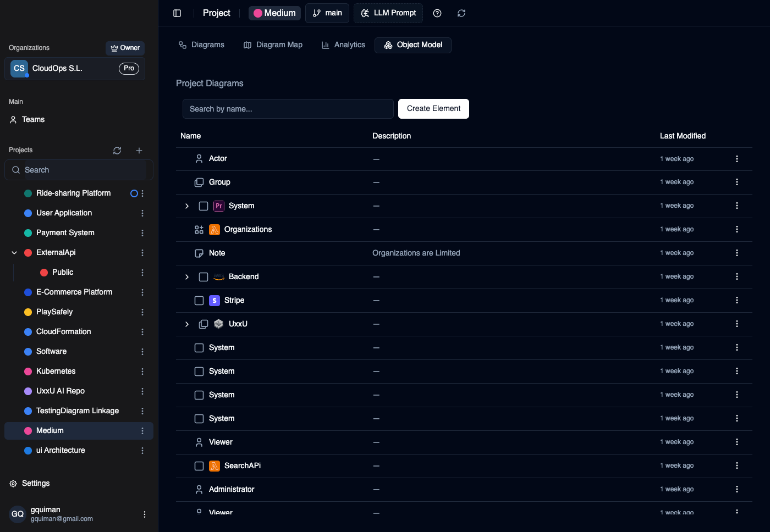Open options menu for Payment System project
Screen dimensions: 770x532
pyautogui.click(x=142, y=233)
